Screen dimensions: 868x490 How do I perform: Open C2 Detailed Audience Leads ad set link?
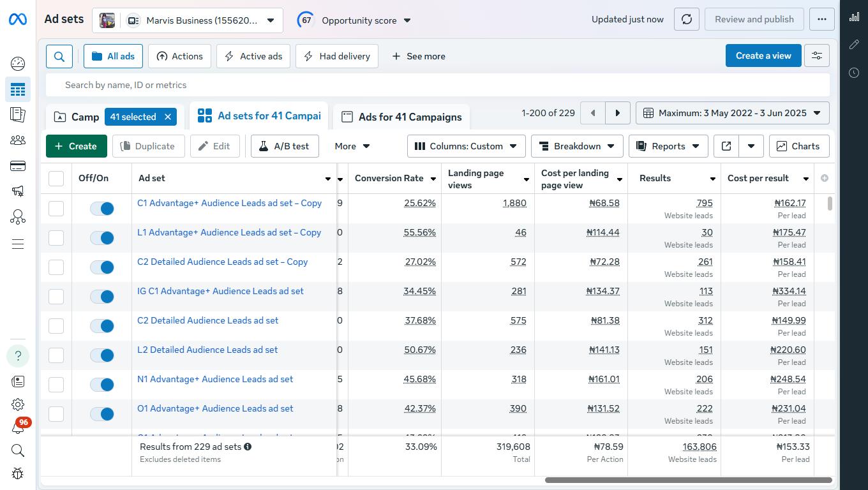(208, 320)
